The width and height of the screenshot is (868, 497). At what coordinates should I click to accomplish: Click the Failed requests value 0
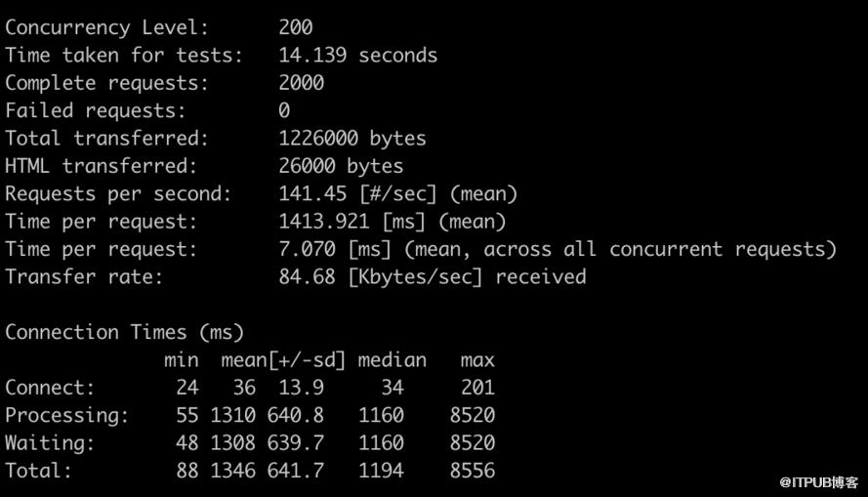(x=284, y=110)
